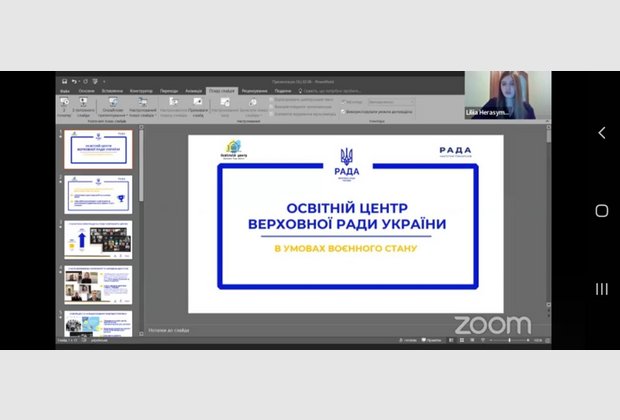620x420 pixels.
Task: Toggle Show Media Controls checkbox
Action: 272,114
